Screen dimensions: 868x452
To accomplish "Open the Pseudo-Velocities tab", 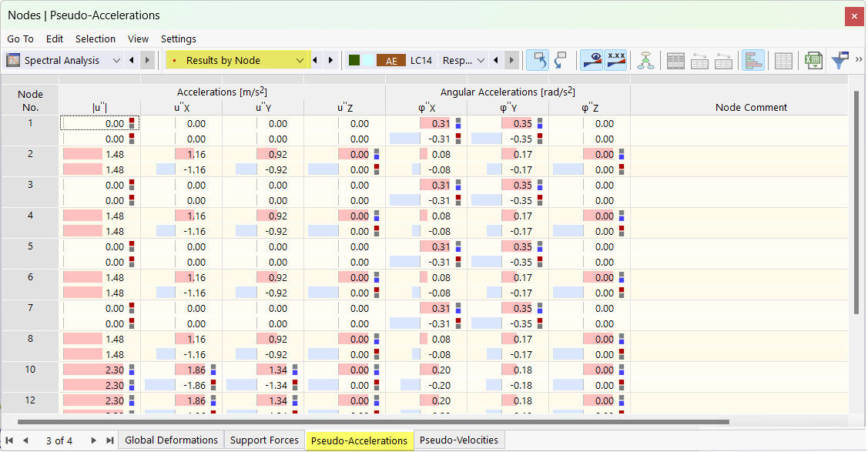I will (458, 440).
